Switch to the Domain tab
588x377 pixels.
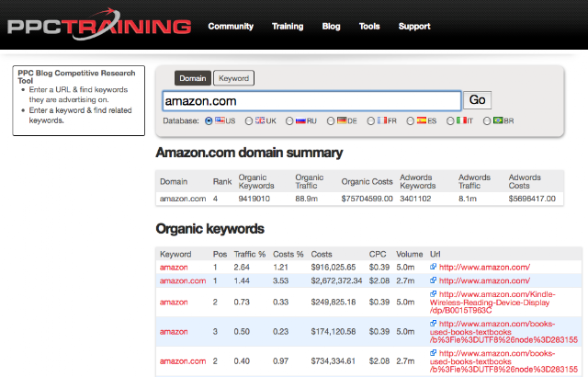point(193,78)
